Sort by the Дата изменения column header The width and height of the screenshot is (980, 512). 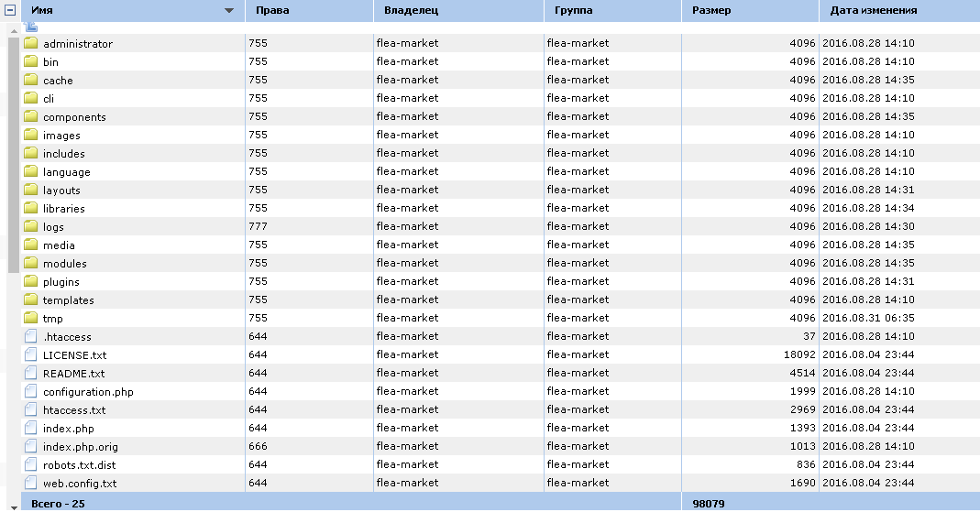[x=873, y=11]
